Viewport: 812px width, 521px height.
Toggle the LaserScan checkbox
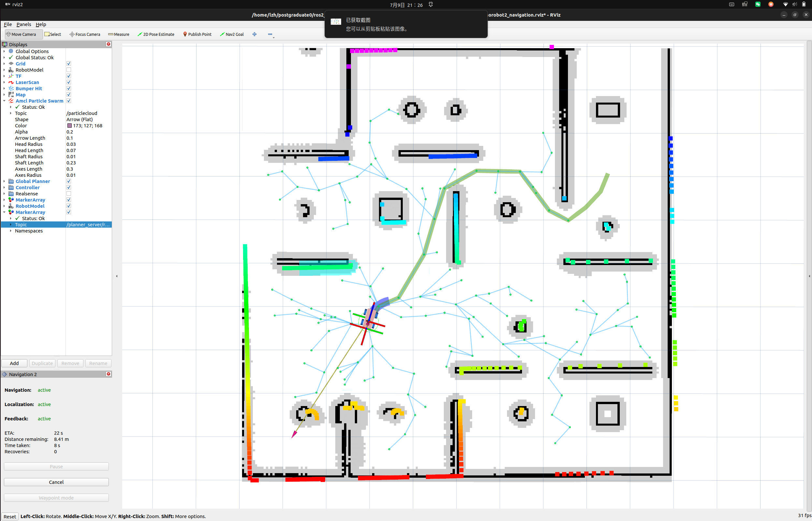(69, 82)
